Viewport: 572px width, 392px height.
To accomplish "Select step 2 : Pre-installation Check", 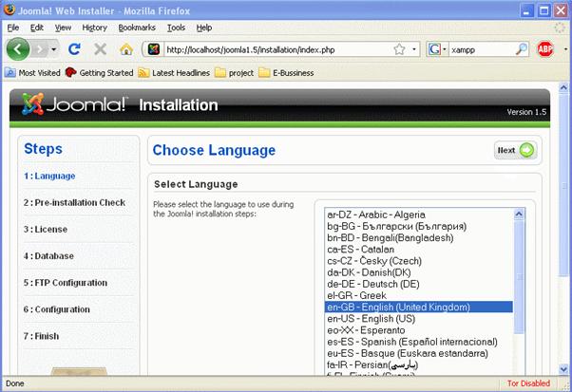I will point(74,202).
